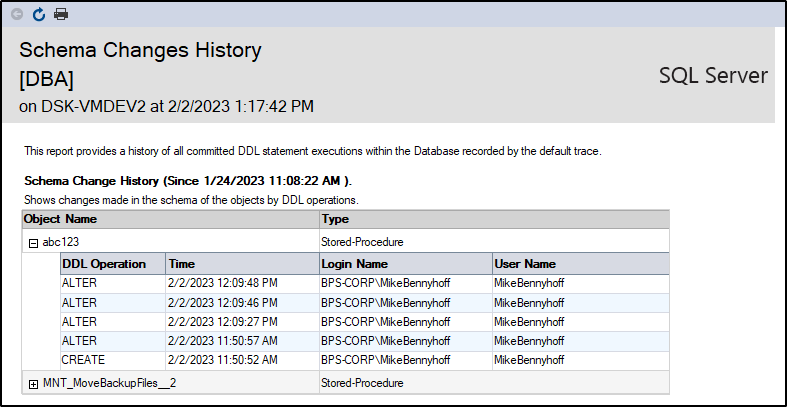The height and width of the screenshot is (407, 787).
Task: Click the back navigation arrow icon
Action: (17, 15)
